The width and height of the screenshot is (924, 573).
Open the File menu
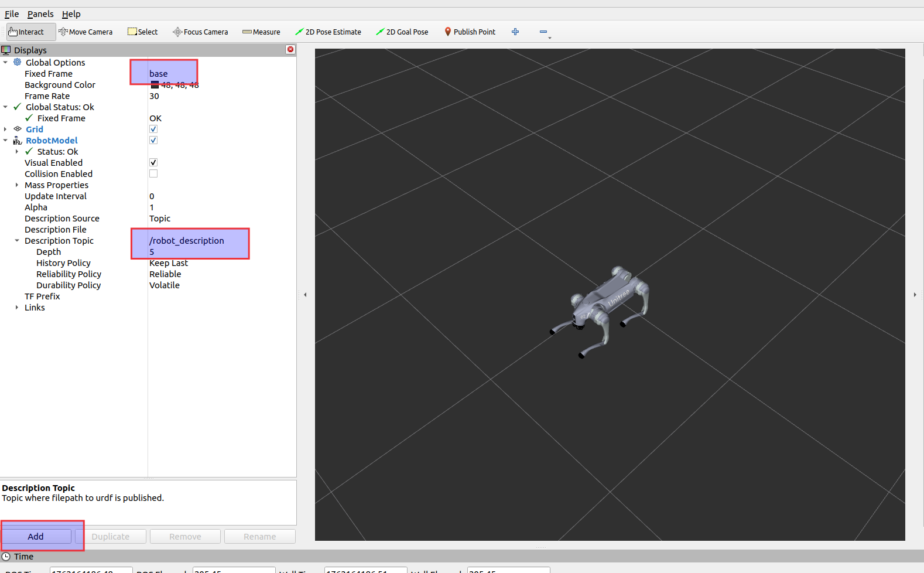coord(12,13)
